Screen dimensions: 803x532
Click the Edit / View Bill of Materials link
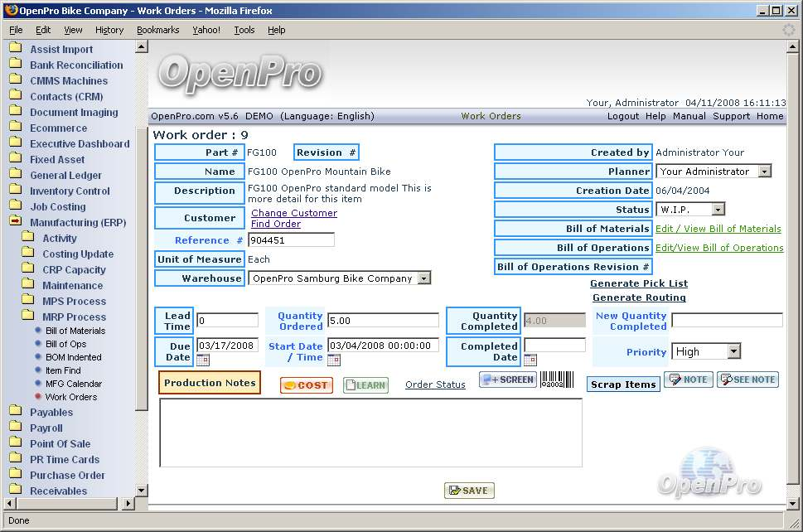click(x=718, y=229)
